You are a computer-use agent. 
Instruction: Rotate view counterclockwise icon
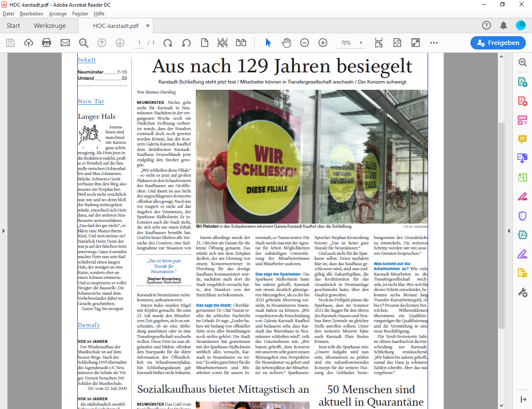(186, 43)
